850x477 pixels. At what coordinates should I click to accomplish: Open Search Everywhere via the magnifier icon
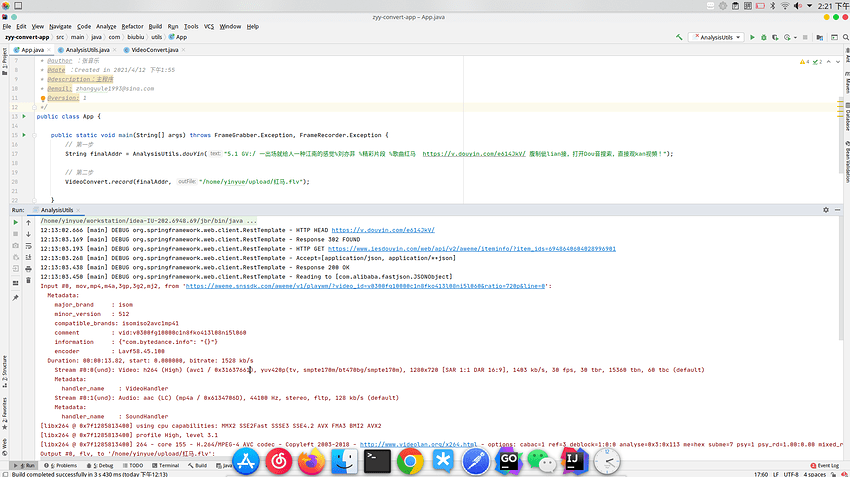pos(846,37)
